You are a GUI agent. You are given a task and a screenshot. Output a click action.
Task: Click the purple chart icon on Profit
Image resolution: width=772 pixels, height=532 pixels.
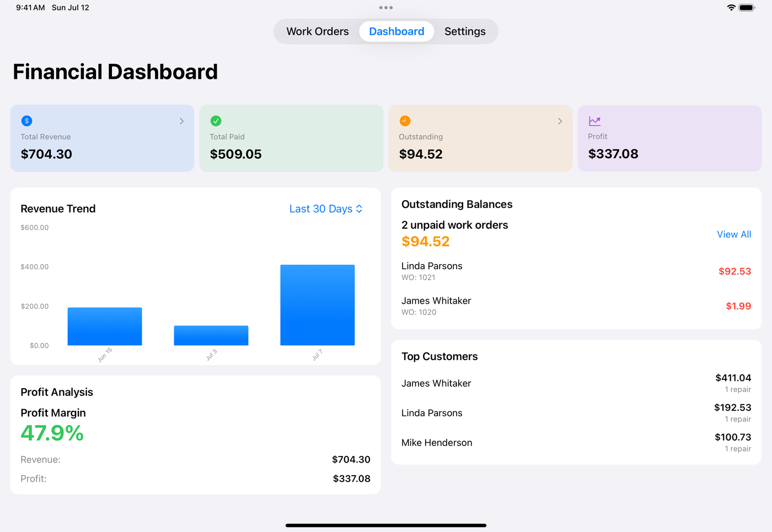click(594, 121)
